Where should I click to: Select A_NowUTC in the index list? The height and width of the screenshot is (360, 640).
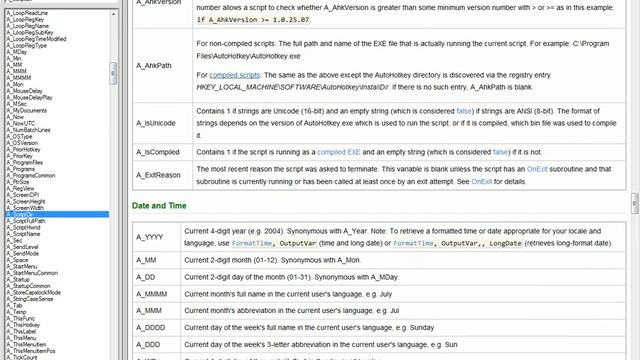coord(20,124)
